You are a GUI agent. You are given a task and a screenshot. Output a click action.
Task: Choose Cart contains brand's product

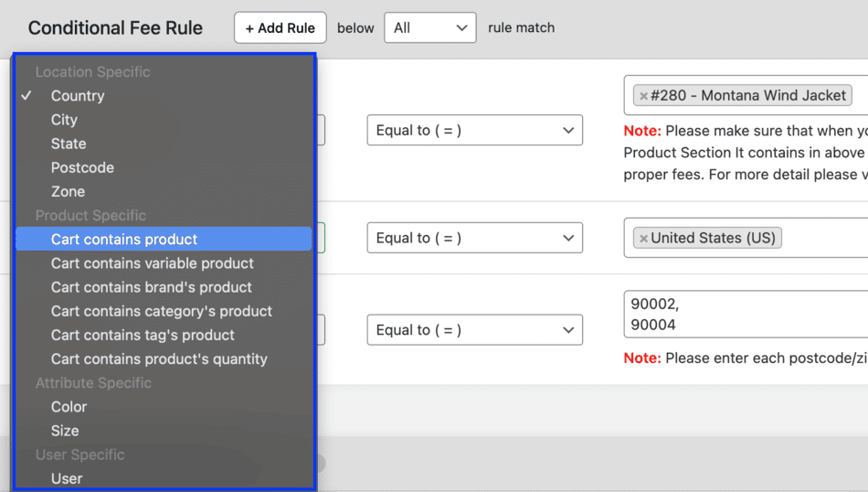point(164,287)
